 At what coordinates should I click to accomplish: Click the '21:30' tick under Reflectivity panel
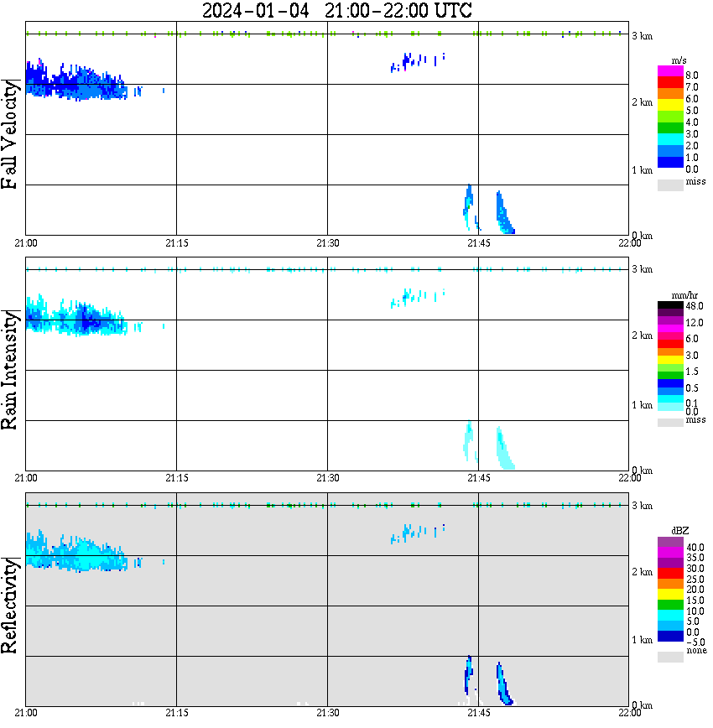coord(328,713)
